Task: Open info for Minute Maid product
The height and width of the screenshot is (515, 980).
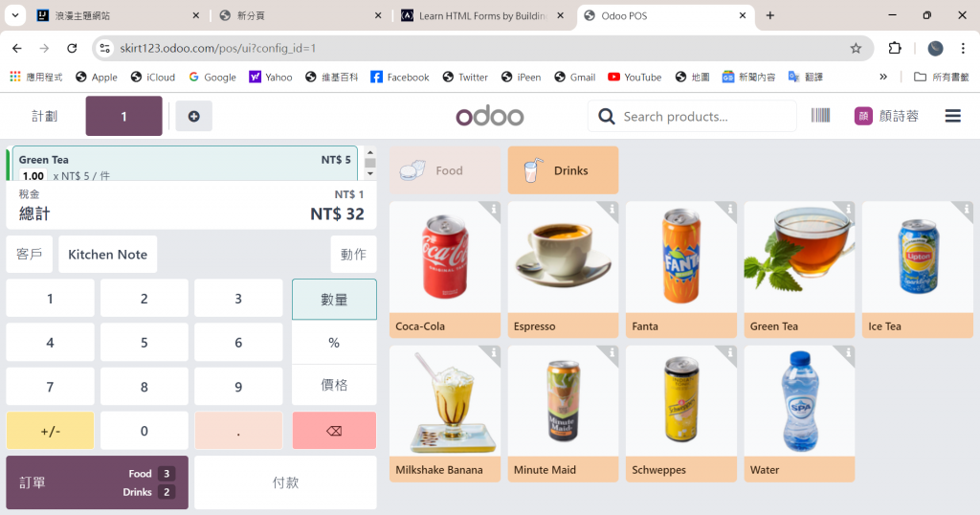Action: click(x=612, y=353)
